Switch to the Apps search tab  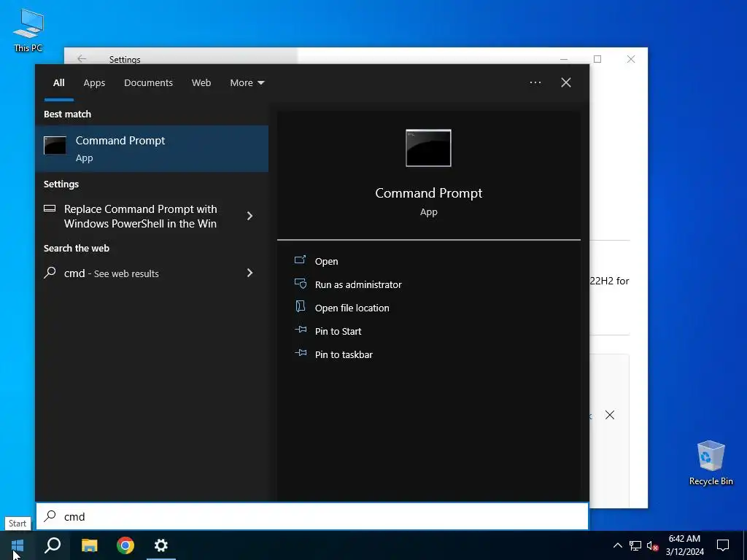pyautogui.click(x=94, y=83)
